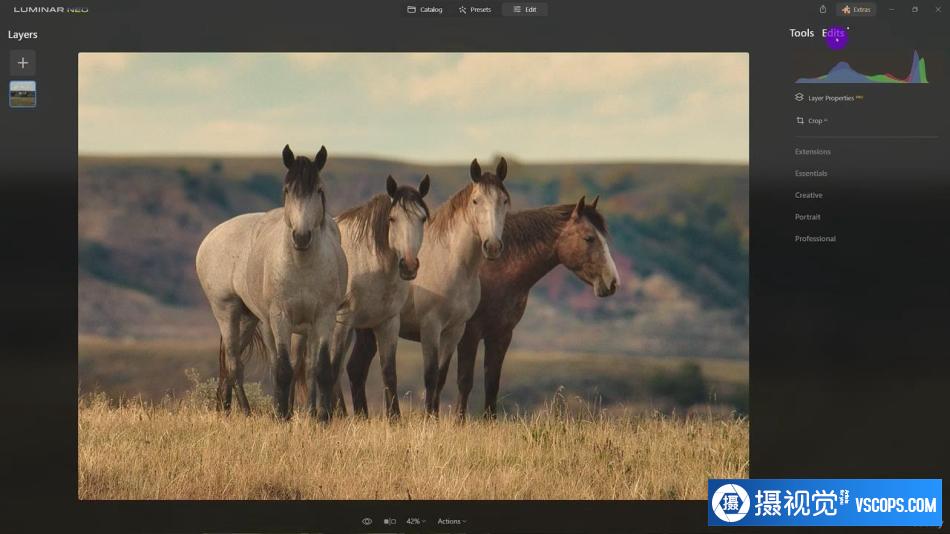950x534 pixels.
Task: Click the Crop tool icon
Action: 800,121
